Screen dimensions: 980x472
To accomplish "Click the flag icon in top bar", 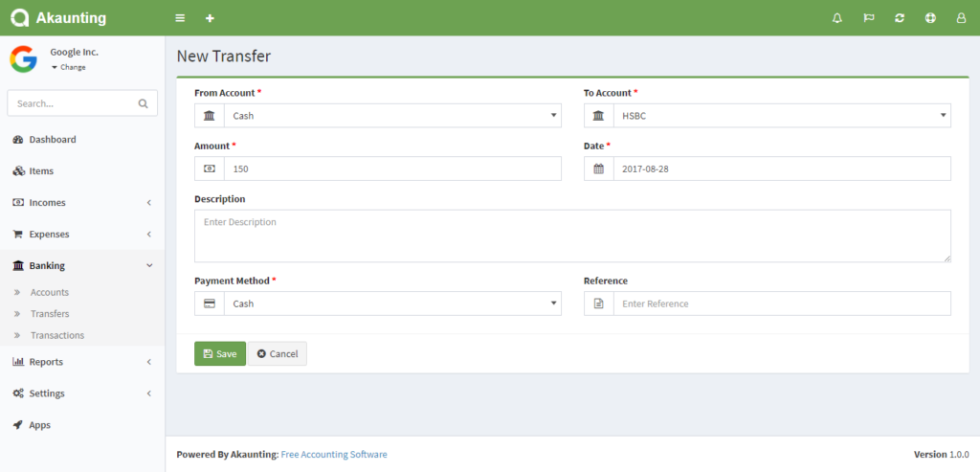I will [x=869, y=18].
